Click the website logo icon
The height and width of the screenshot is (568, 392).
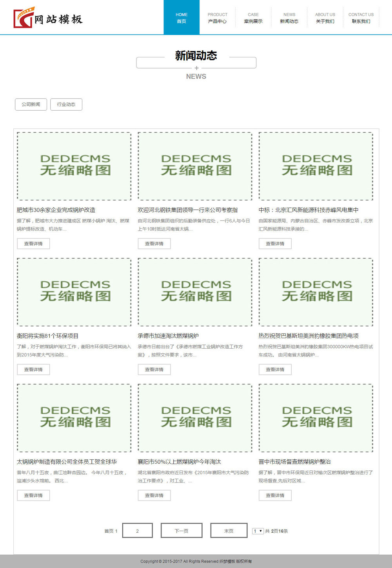tap(24, 18)
